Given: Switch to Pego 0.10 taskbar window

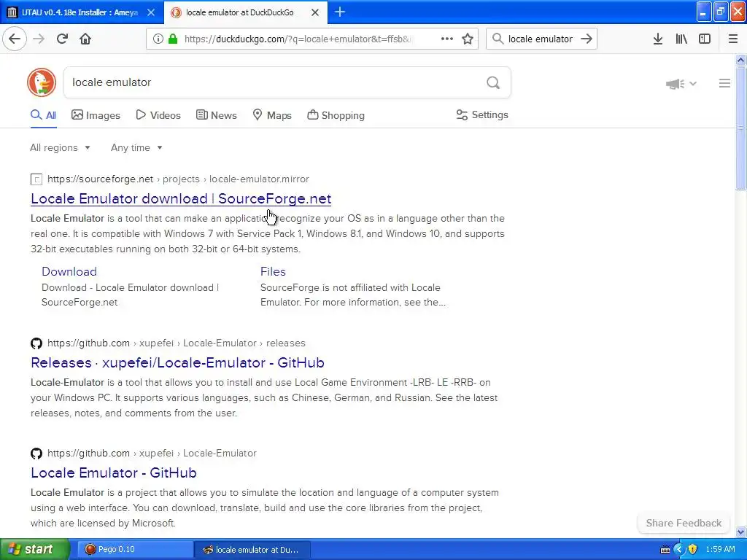Looking at the screenshot, I should tap(135, 550).
